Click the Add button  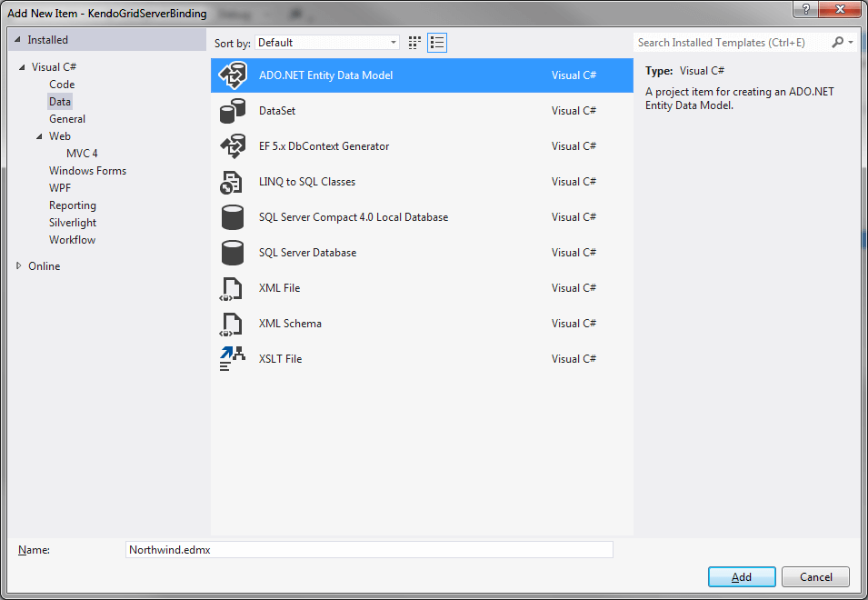(741, 576)
